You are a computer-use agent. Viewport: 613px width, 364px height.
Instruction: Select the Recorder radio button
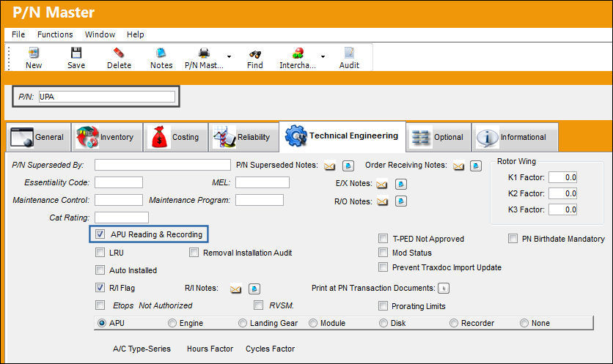point(453,323)
